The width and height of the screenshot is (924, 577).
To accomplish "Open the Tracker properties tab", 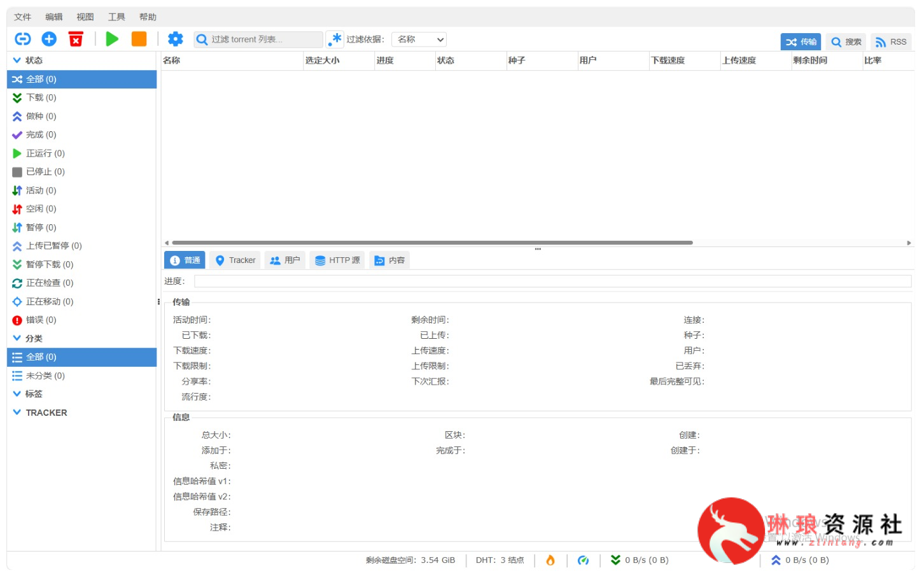I will point(235,260).
